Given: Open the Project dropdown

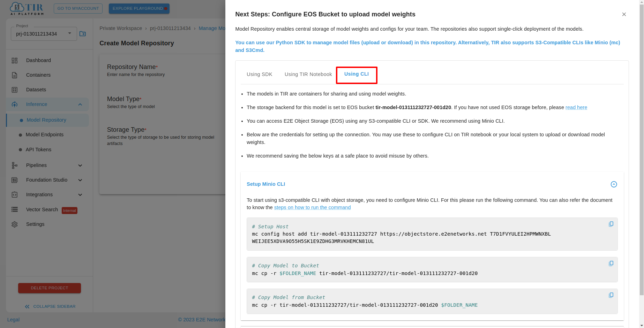Looking at the screenshot, I should (44, 34).
